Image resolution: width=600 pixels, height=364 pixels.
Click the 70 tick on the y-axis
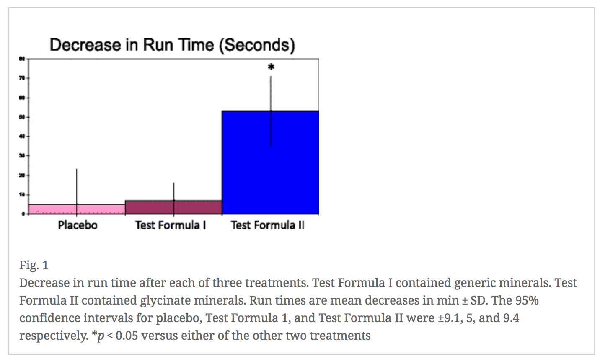coord(22,78)
